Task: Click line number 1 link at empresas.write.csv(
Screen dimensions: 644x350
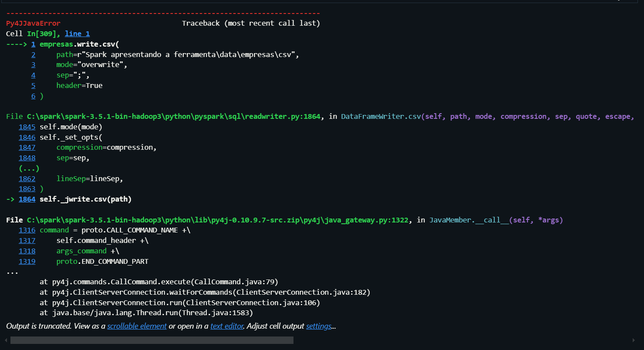Action: (x=33, y=44)
